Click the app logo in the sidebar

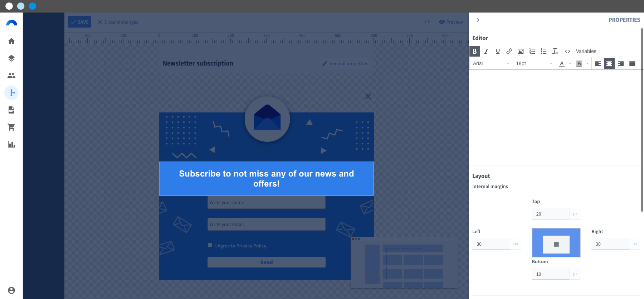click(11, 23)
